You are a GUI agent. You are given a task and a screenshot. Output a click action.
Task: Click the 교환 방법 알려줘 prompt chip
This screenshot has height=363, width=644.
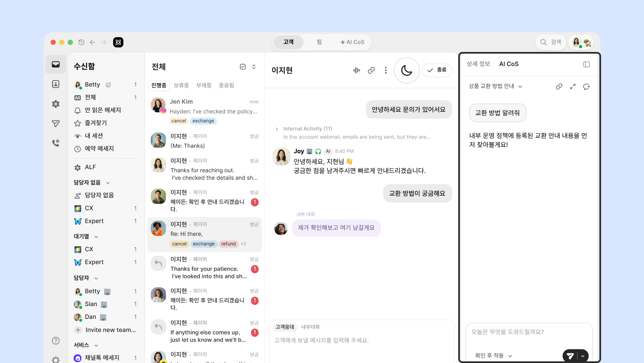(x=498, y=113)
